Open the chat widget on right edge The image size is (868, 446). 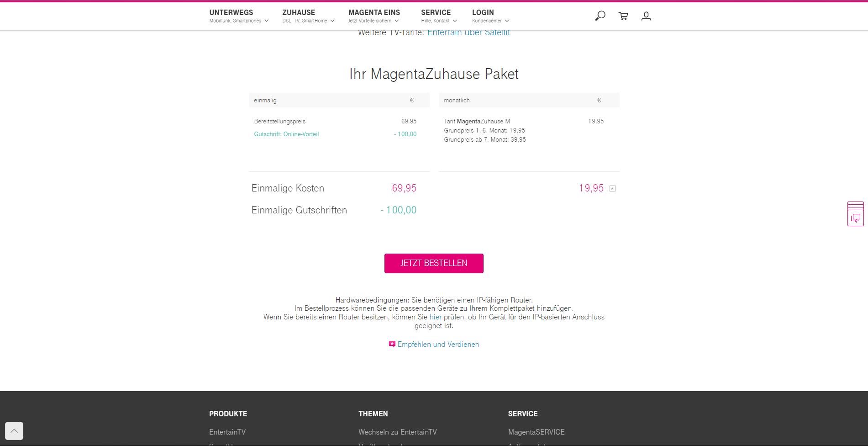point(856,214)
